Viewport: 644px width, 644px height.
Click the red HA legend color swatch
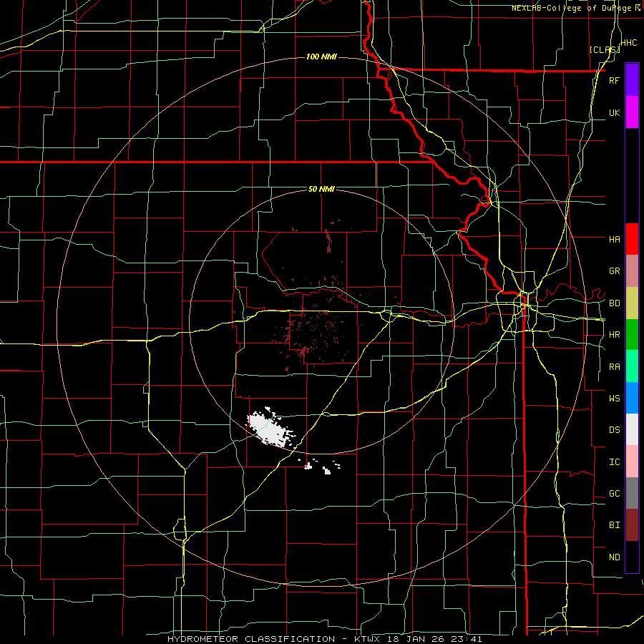tap(632, 239)
